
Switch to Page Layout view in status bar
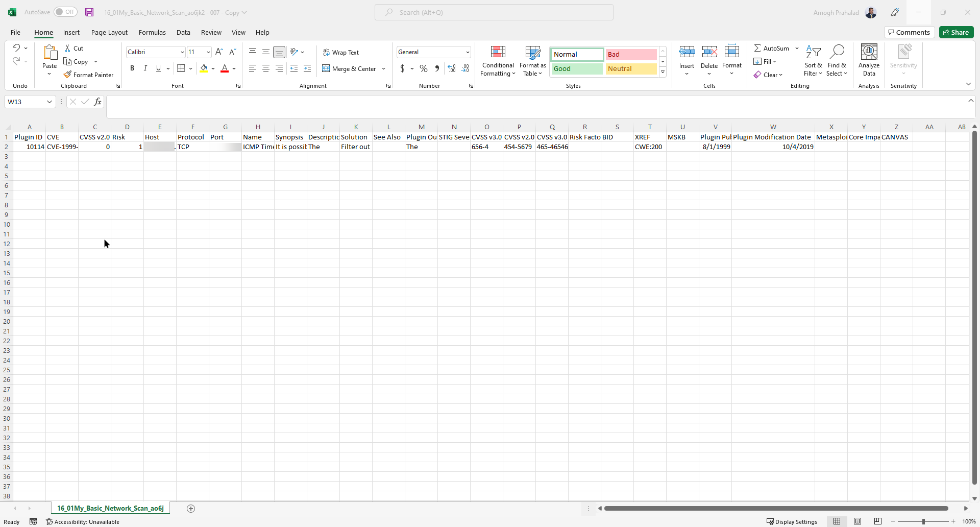point(857,521)
